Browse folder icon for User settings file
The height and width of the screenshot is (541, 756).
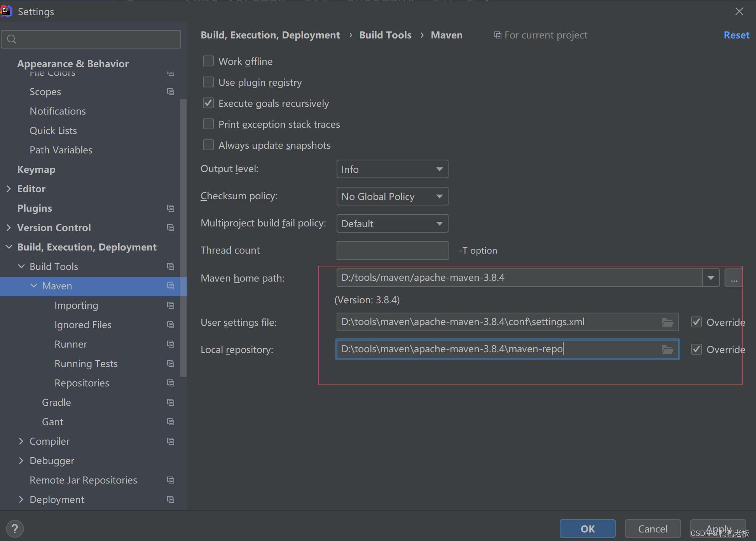(x=668, y=322)
